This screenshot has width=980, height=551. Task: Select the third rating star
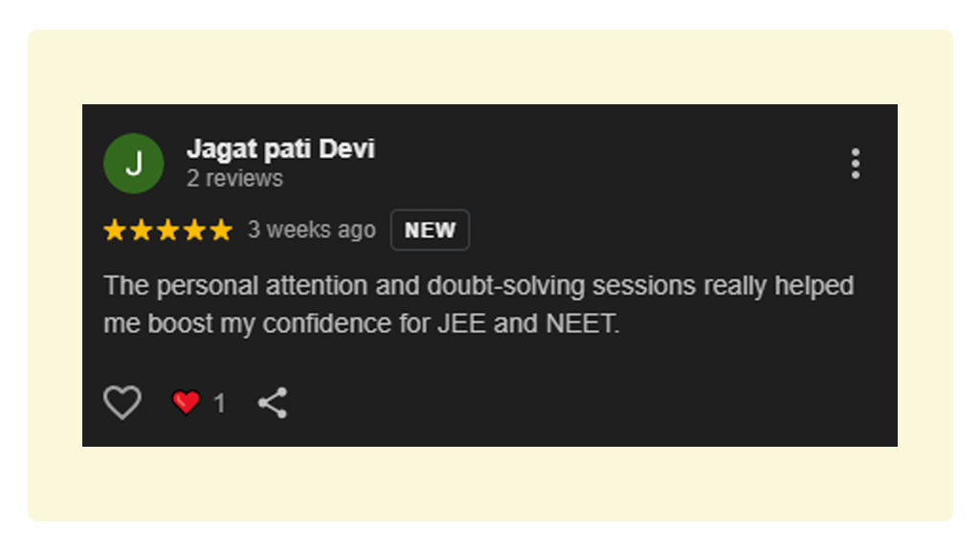point(167,231)
